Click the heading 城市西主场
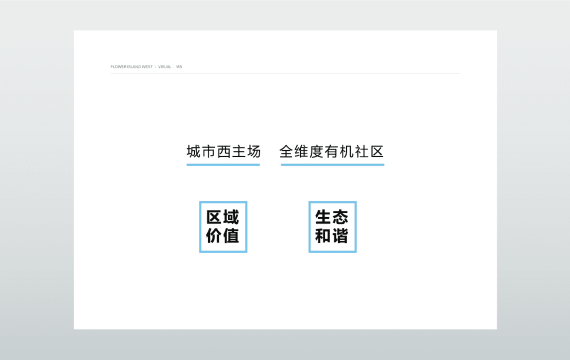This screenshot has height=360, width=570. tap(223, 152)
